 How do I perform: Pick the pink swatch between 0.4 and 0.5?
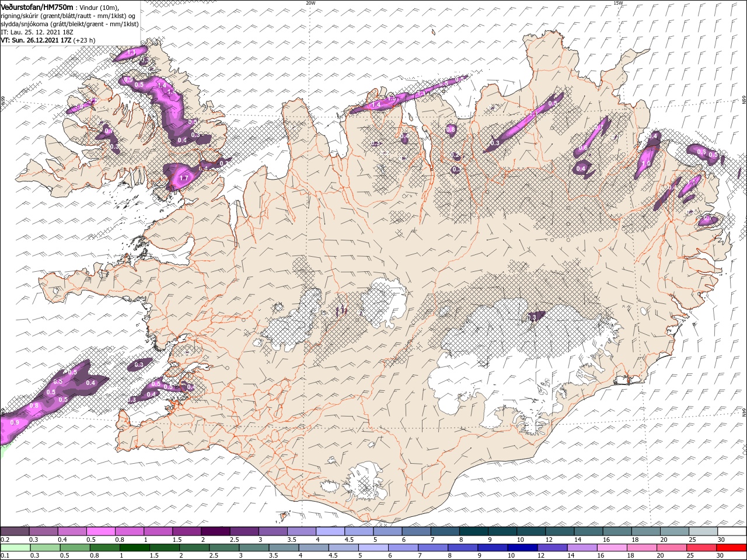pyautogui.click(x=72, y=531)
